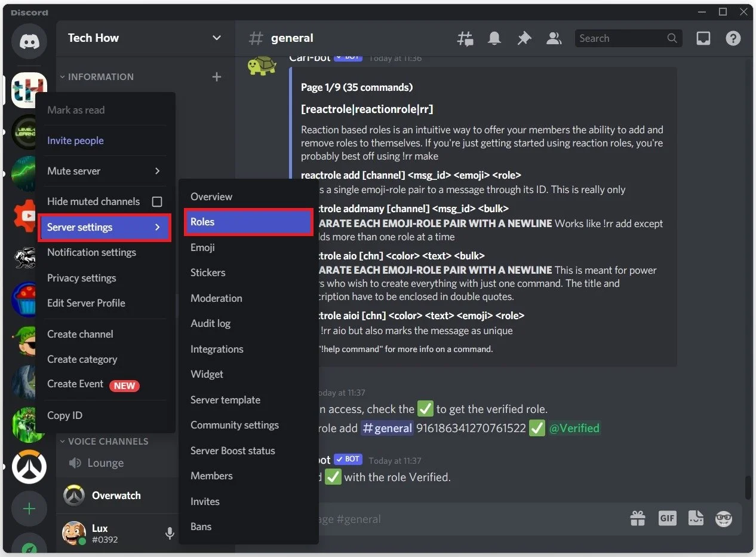Click the message scrollbar thumb
The image size is (756, 557).
click(748, 487)
